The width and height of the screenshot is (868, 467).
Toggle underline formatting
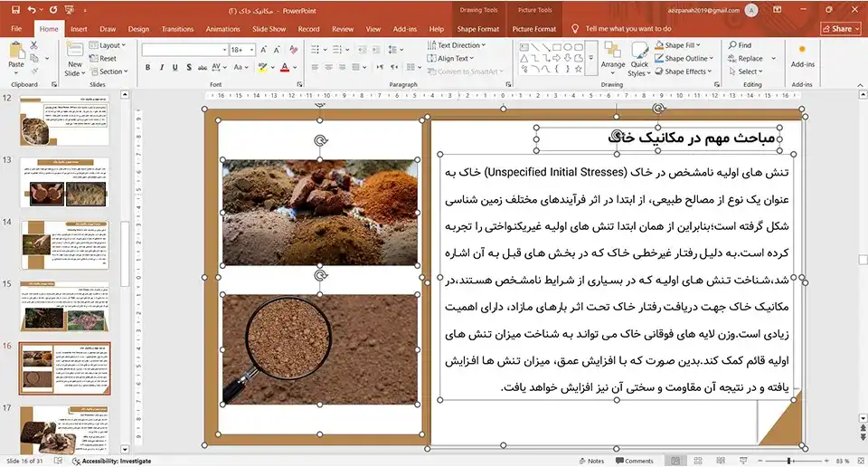point(175,67)
